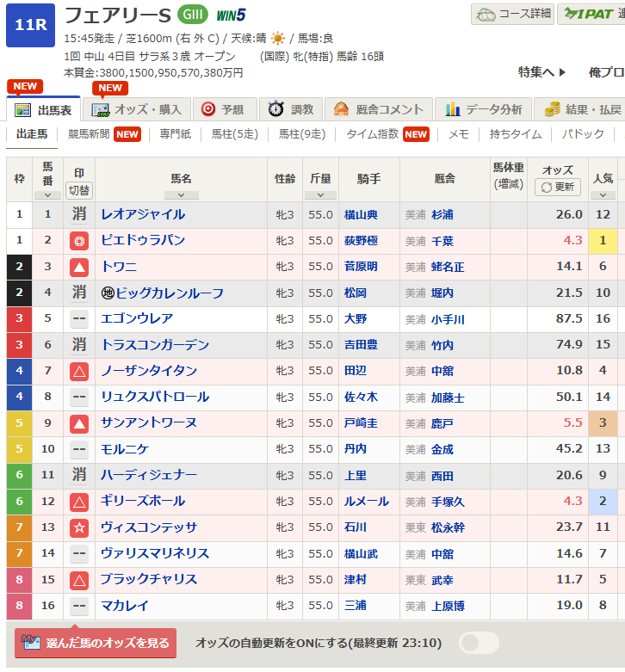This screenshot has height=672, width=625.
Task: Click the 消 mark for ビッグカレンルーフ
Action: click(79, 293)
